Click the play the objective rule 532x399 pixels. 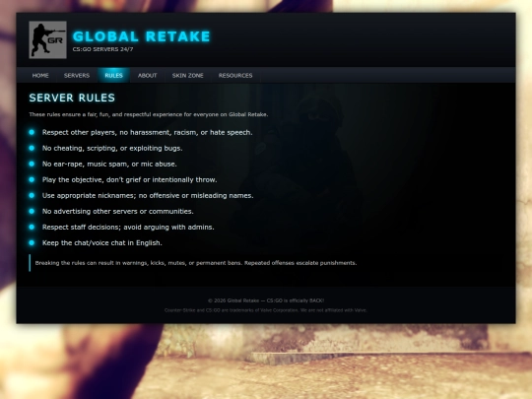coord(130,180)
